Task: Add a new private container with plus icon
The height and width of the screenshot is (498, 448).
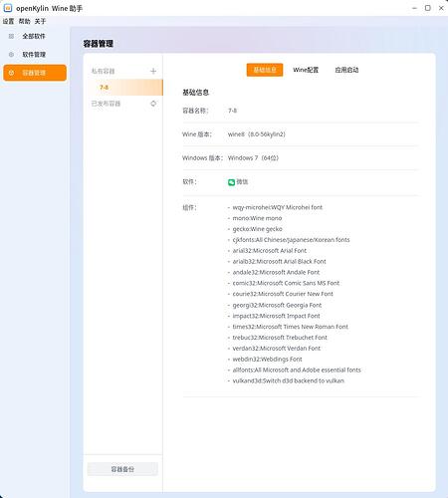Action: 153,71
